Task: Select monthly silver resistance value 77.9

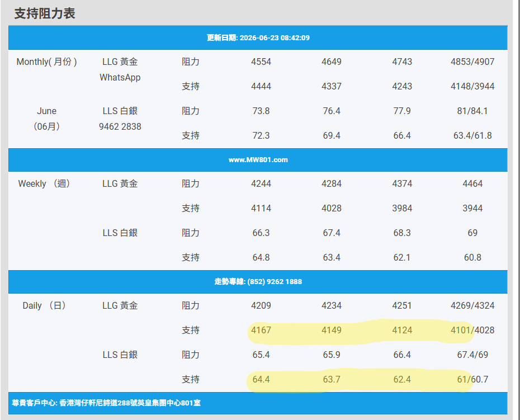Action: [x=402, y=111]
